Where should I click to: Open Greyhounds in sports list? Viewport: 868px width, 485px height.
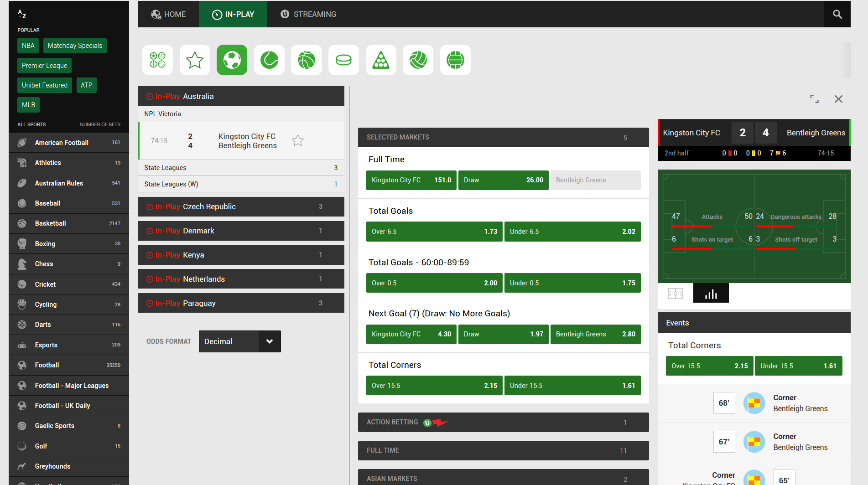pyautogui.click(x=69, y=466)
